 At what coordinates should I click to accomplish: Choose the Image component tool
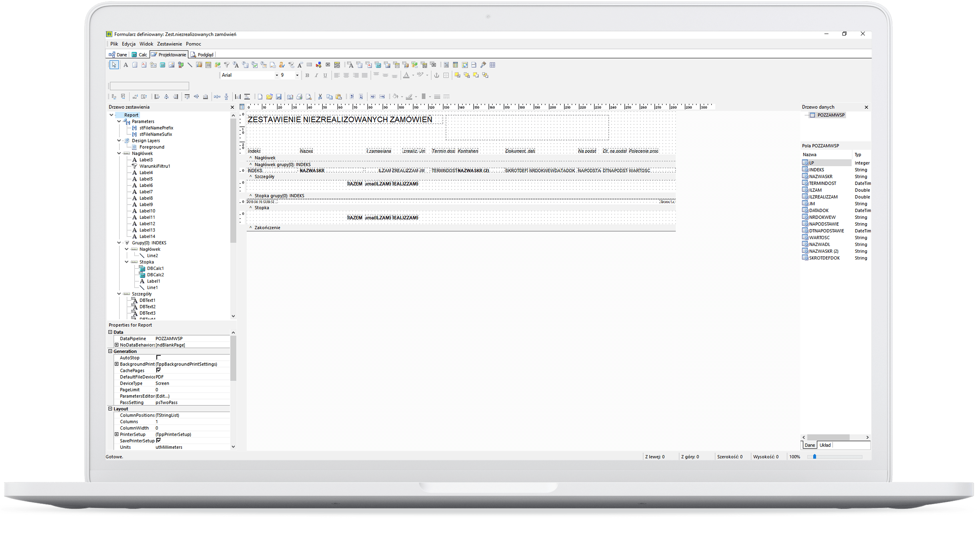tap(172, 65)
